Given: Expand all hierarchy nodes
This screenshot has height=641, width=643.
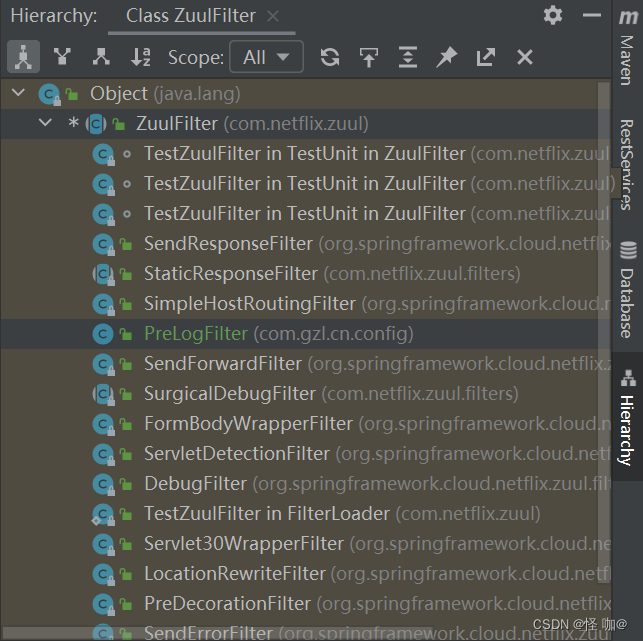Looking at the screenshot, I should [x=408, y=57].
